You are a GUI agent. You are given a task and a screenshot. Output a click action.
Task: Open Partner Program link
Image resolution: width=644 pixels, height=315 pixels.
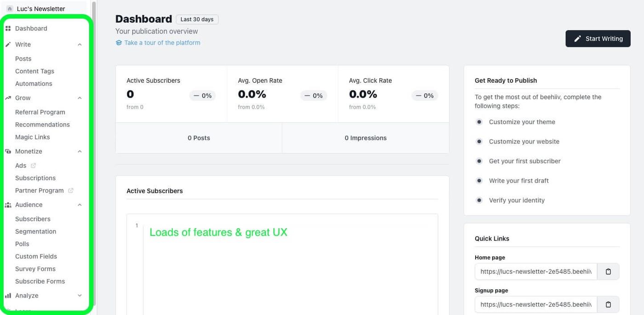40,190
